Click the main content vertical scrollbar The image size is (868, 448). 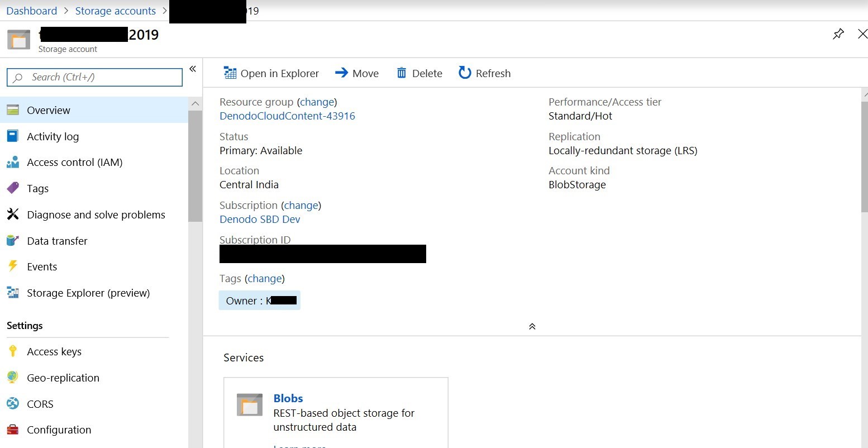865,156
